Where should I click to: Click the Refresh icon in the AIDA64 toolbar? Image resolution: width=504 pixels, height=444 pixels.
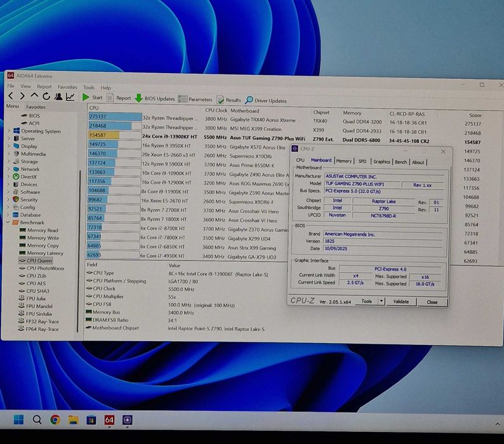tap(46, 96)
